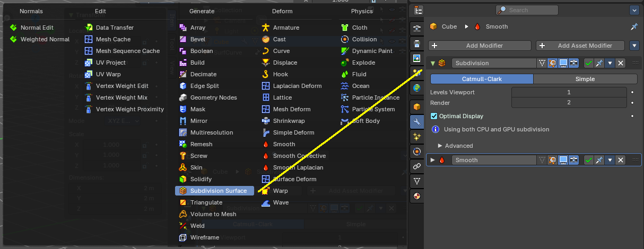This screenshot has width=644, height=249.
Task: Open the Render properties tab
Action: (417, 28)
